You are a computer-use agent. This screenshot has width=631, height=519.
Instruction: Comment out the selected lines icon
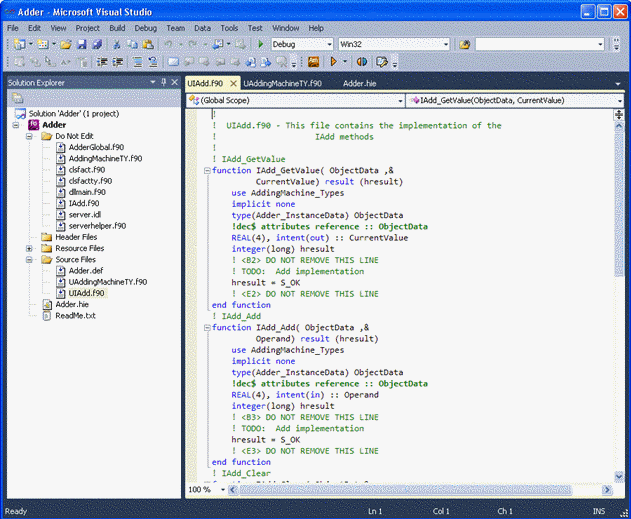point(138,62)
